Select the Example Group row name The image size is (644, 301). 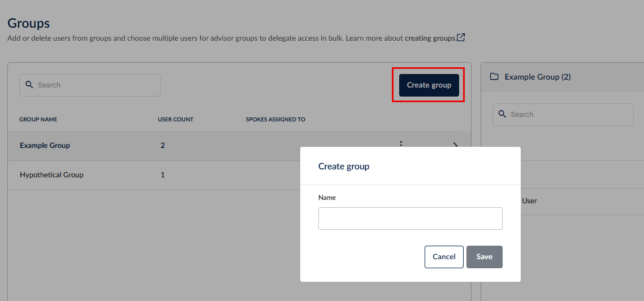[45, 146]
